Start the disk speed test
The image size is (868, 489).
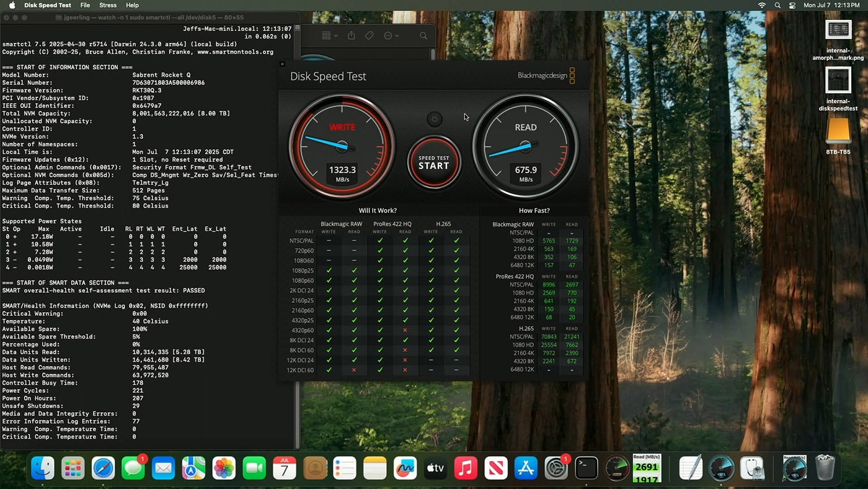(433, 162)
